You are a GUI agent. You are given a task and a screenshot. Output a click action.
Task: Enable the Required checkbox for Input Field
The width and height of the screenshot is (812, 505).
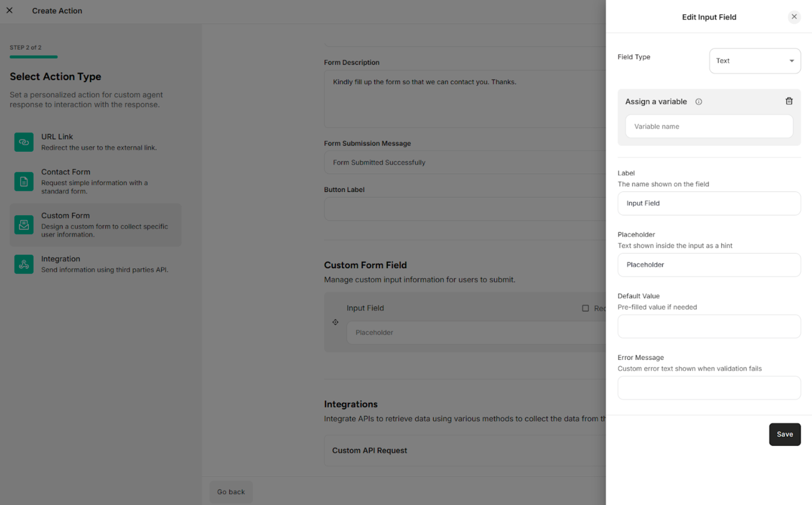[585, 308]
